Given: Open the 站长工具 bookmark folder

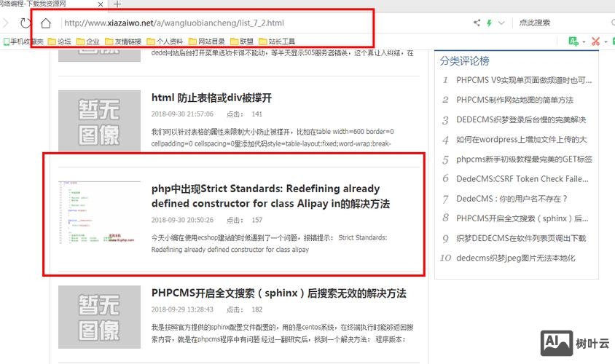Looking at the screenshot, I should tap(277, 41).
